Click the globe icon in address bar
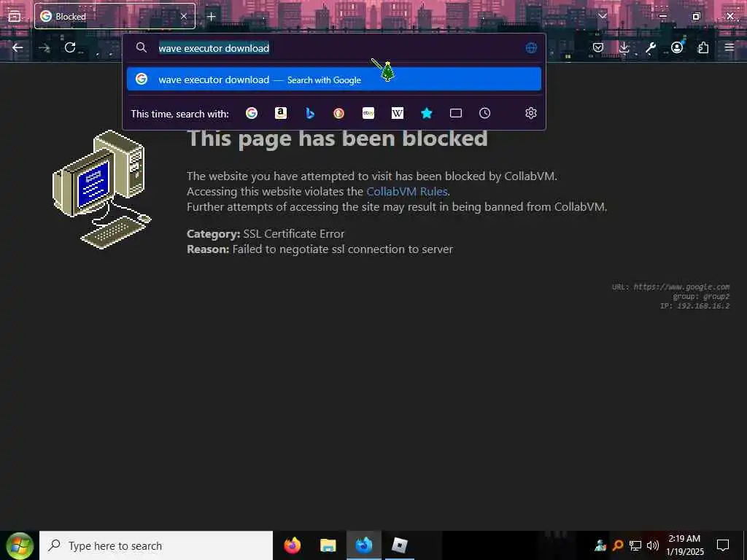747x560 pixels. tap(531, 47)
